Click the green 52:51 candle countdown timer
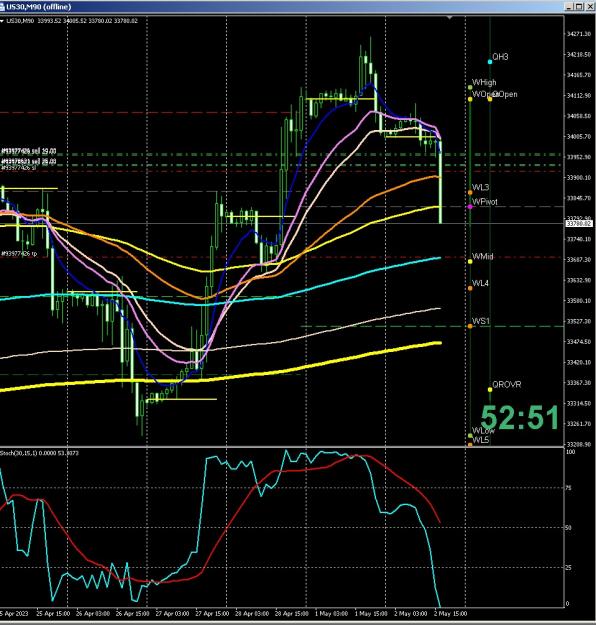Image resolution: width=596 pixels, height=625 pixels. 520,418
